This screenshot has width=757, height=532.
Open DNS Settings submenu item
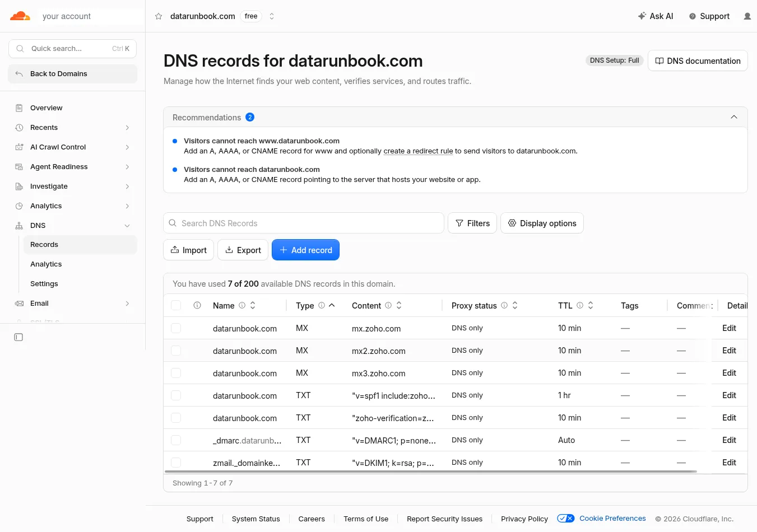click(80, 284)
